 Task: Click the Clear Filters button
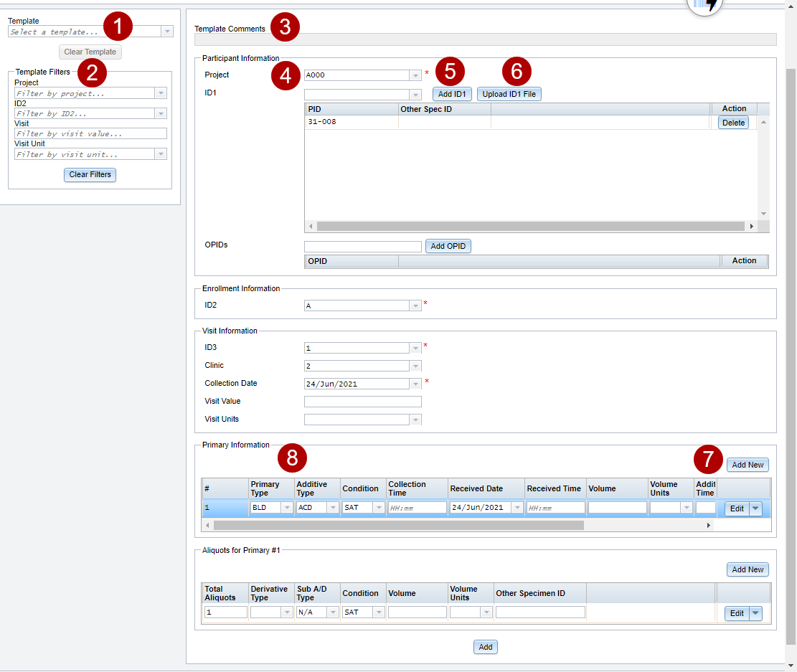[90, 175]
